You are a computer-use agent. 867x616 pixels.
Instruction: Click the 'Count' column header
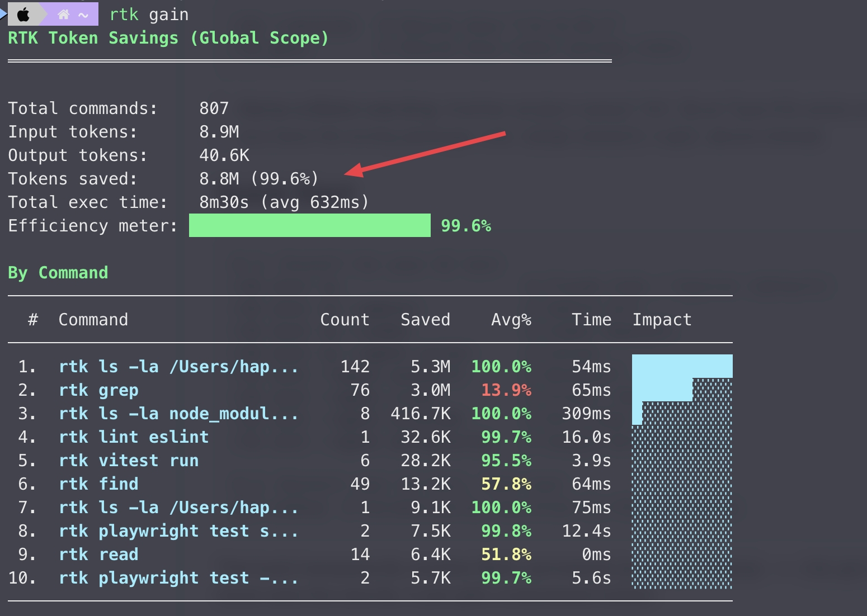(x=345, y=319)
